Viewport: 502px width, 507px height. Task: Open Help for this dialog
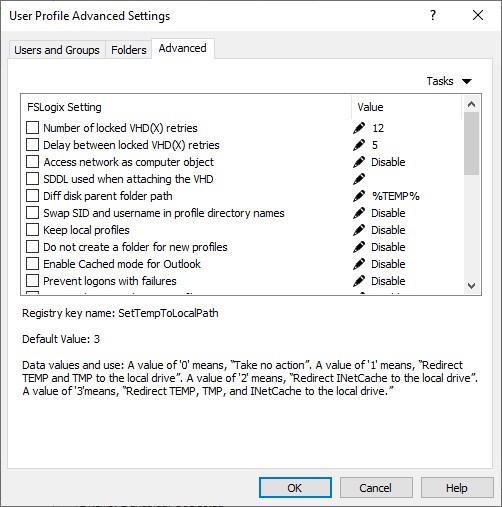[457, 488]
